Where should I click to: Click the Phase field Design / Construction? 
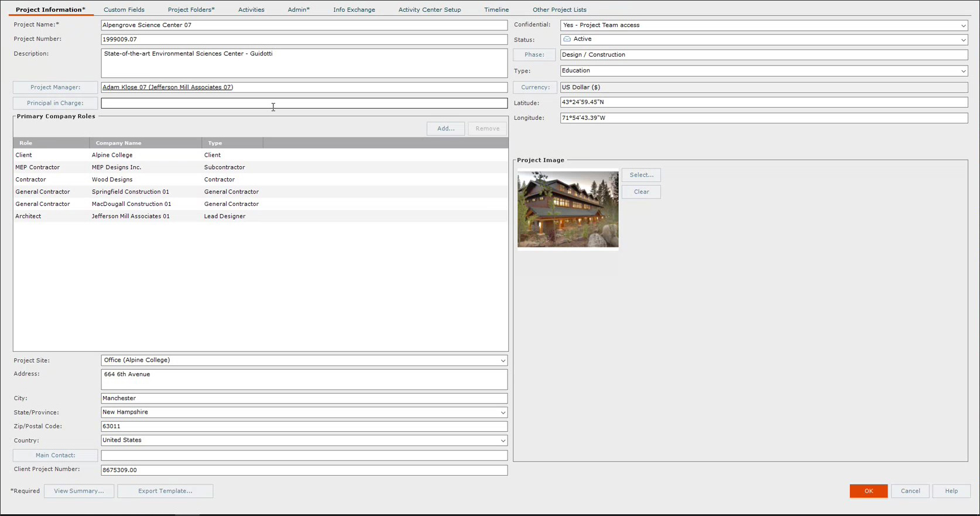(x=764, y=54)
